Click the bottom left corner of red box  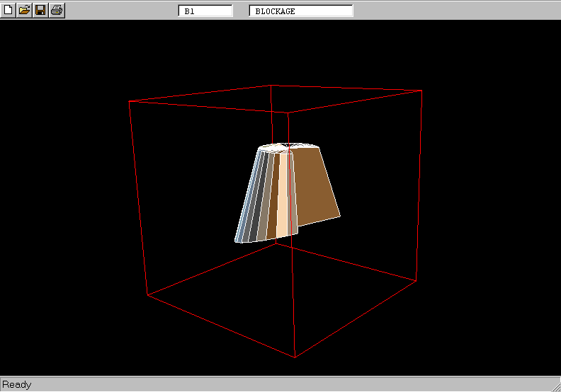[x=147, y=295]
